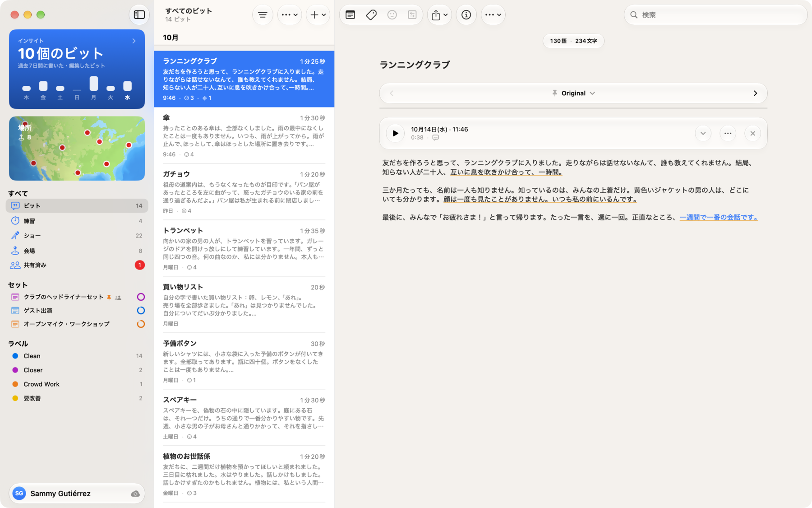Select the 予備ボタン bit in list
812x508 pixels.
(x=244, y=361)
